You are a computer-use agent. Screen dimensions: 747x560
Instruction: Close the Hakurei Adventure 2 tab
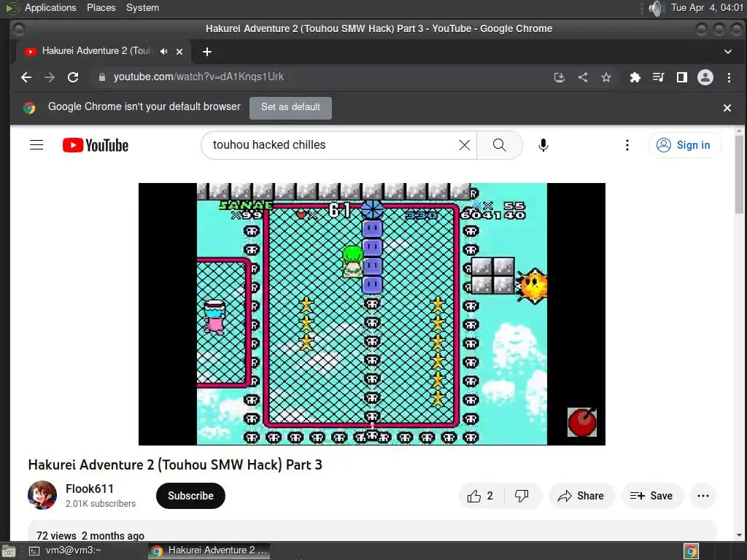[x=179, y=52]
